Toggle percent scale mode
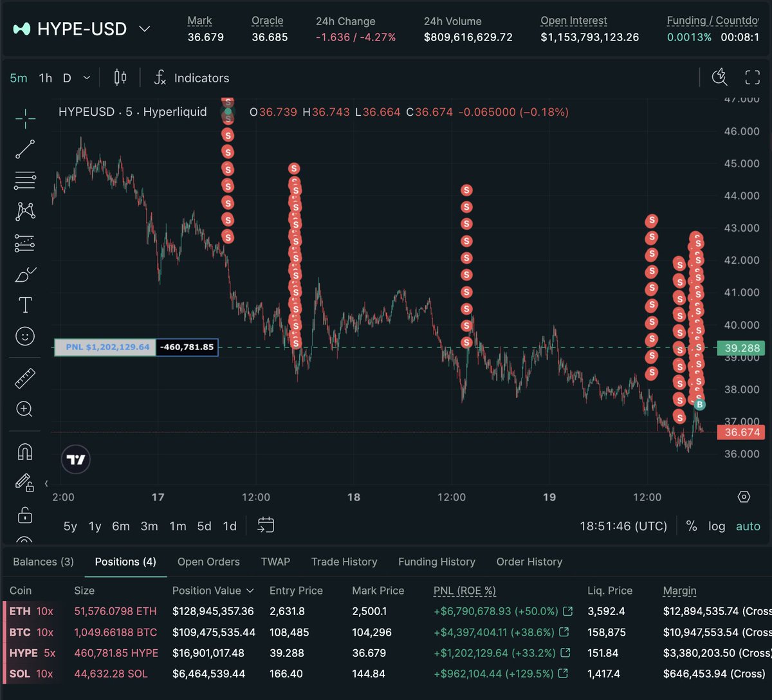Screen dimensions: 772x700 [692, 526]
